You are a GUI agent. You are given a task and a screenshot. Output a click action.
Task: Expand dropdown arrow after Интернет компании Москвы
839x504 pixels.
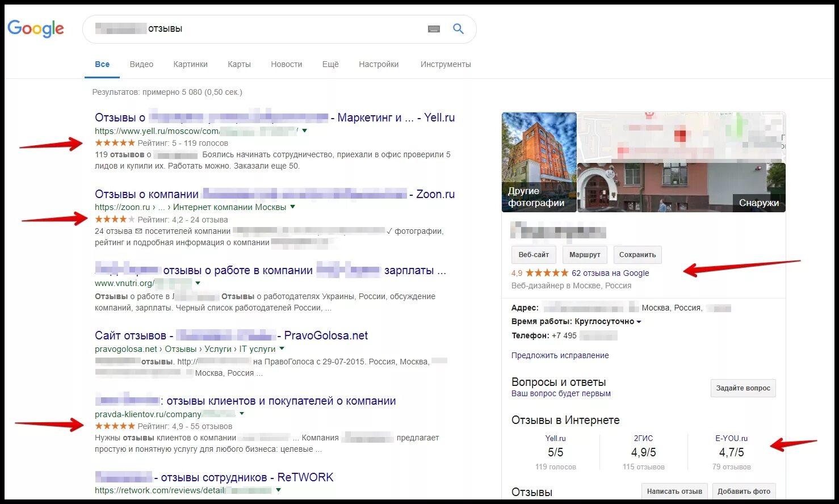click(292, 207)
